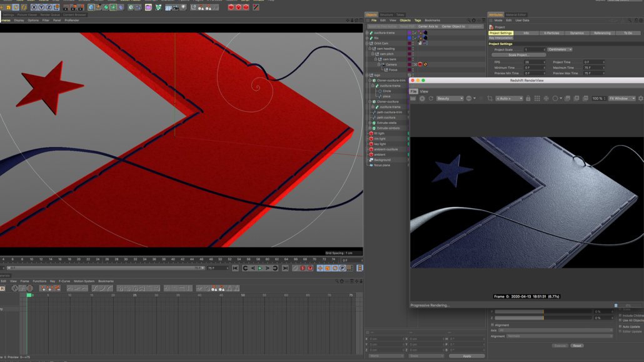Open the View menu in Redshift RenderView
Image resolution: width=644 pixels, height=362 pixels.
pos(424,92)
